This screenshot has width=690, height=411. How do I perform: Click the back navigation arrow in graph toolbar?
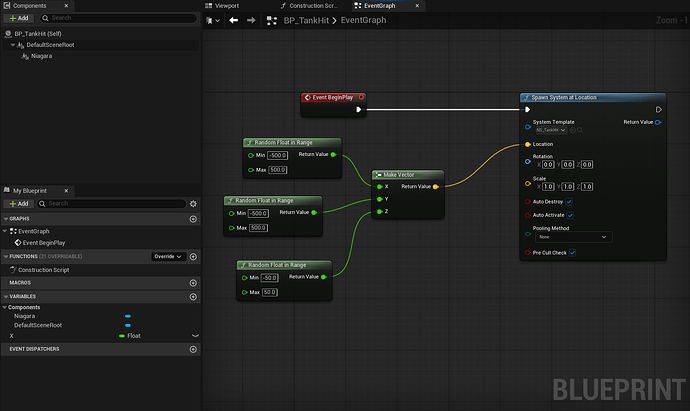pyautogui.click(x=232, y=20)
